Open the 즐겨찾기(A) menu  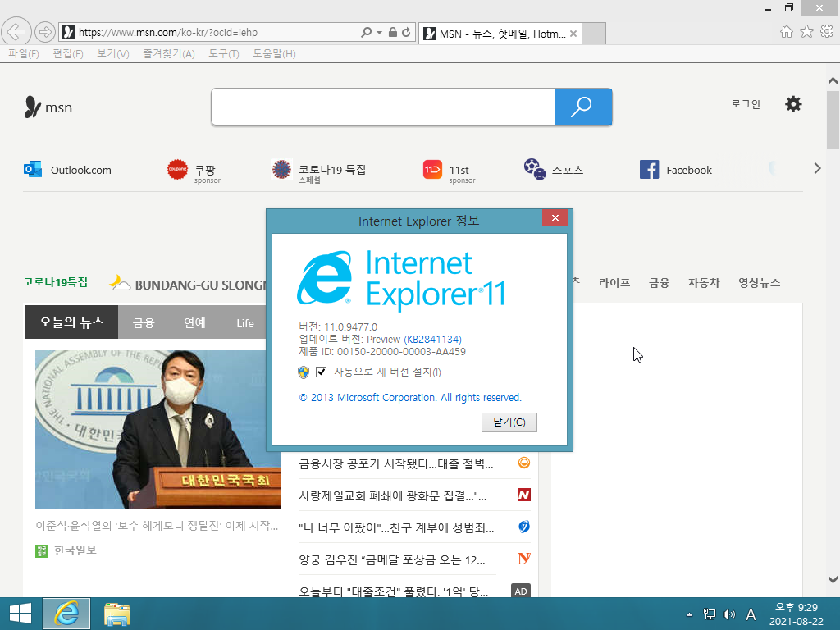point(169,53)
